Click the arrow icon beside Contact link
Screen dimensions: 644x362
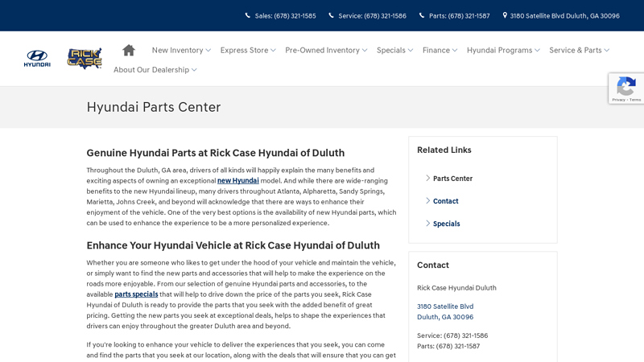[x=427, y=200]
